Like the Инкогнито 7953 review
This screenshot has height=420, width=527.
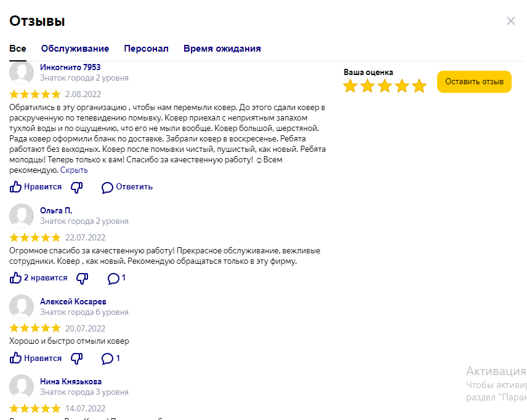click(36, 187)
